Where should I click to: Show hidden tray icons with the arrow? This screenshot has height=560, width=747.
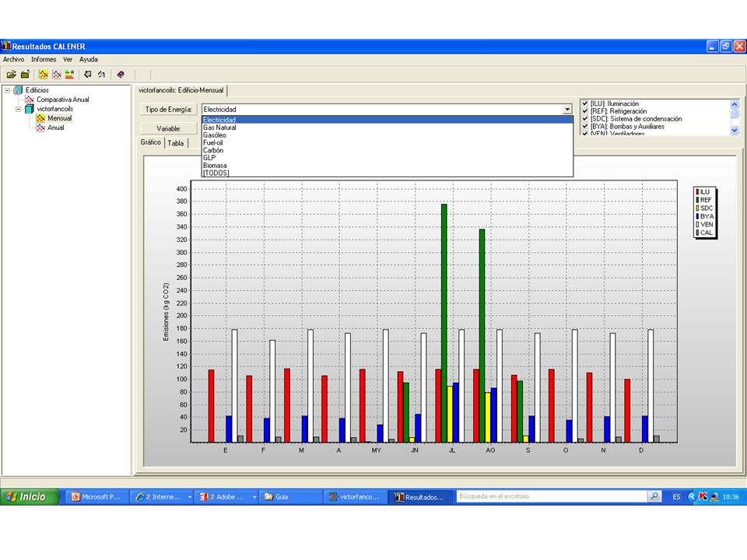(693, 497)
